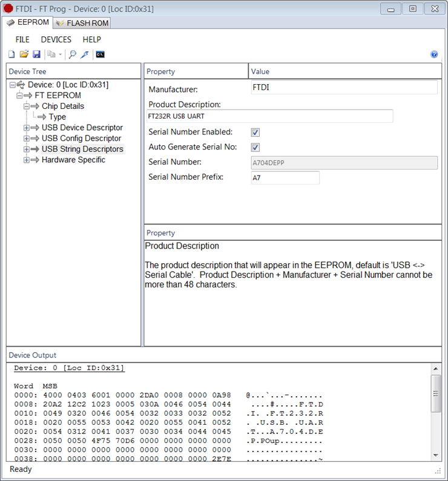Click the underlined Device: 0 heading in Device Output
This screenshot has width=448, height=481.
(x=69, y=368)
